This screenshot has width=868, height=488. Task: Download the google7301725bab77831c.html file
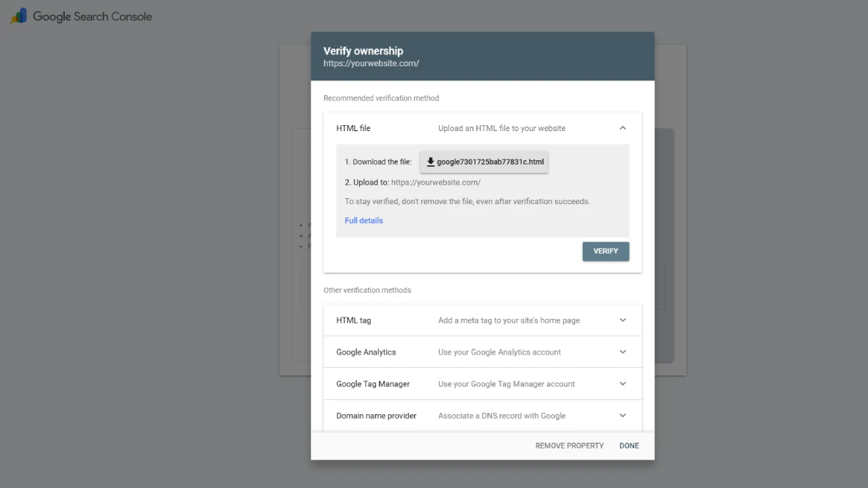coord(485,162)
